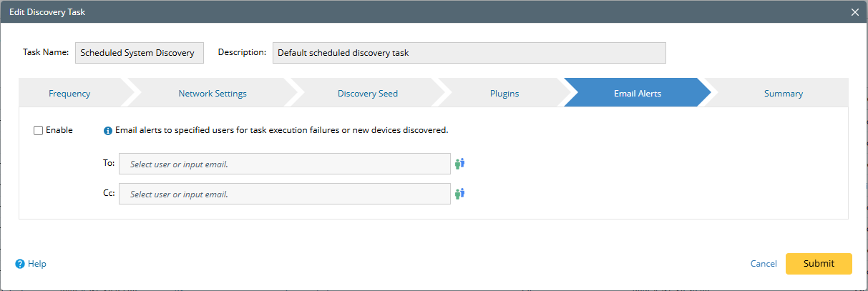Click the active Email Alerts tab
868x291 pixels.
[x=637, y=94]
